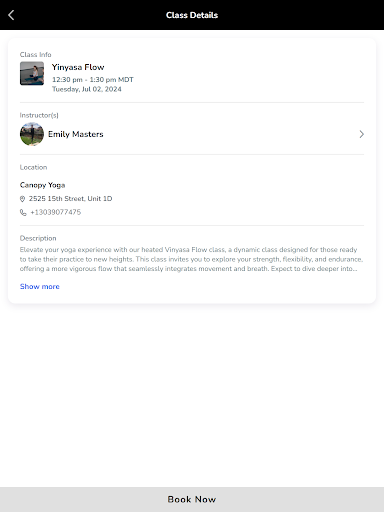Click the Instructor(s) section label
The image size is (384, 512).
pos(39,115)
